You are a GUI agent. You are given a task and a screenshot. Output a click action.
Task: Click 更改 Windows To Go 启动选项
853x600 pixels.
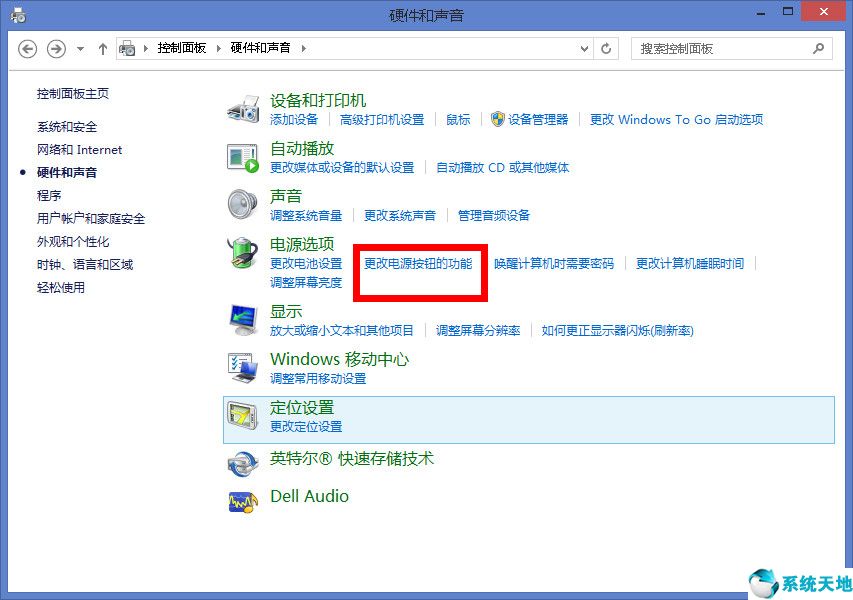(x=677, y=120)
